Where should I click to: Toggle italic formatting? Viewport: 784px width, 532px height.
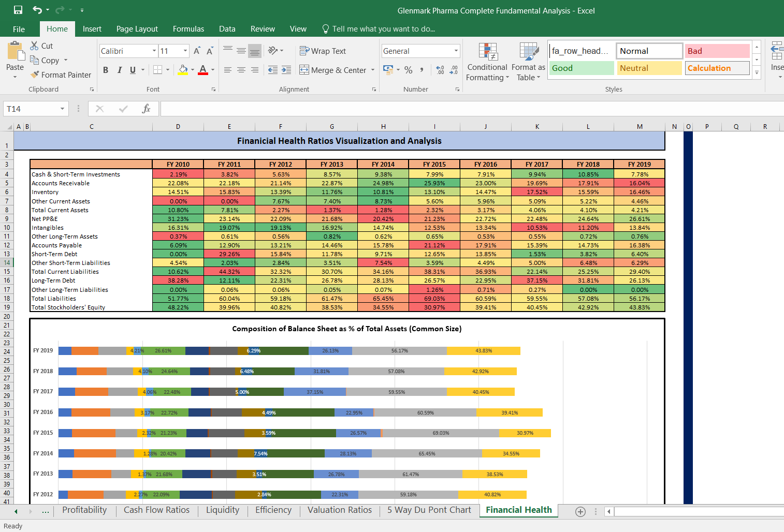point(119,70)
